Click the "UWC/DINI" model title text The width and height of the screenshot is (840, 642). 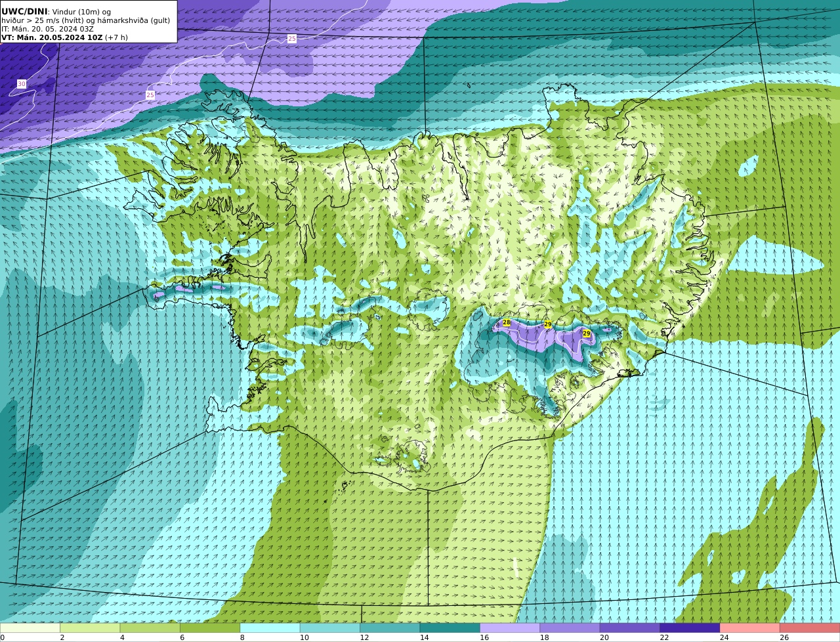coord(24,12)
